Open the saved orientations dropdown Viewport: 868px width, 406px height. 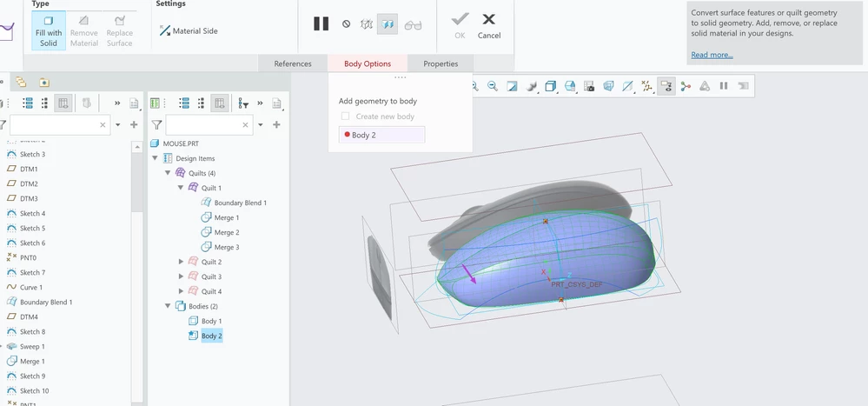pyautogui.click(x=570, y=86)
